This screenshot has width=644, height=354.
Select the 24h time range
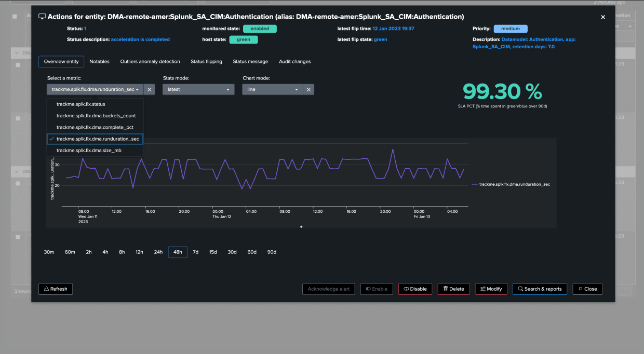[x=158, y=252]
